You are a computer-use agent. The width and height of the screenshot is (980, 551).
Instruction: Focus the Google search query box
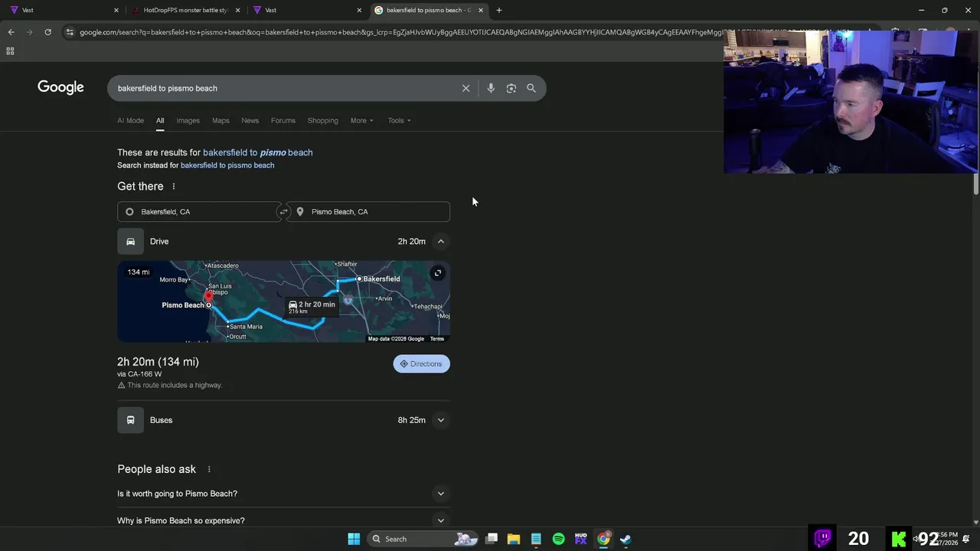coord(283,88)
